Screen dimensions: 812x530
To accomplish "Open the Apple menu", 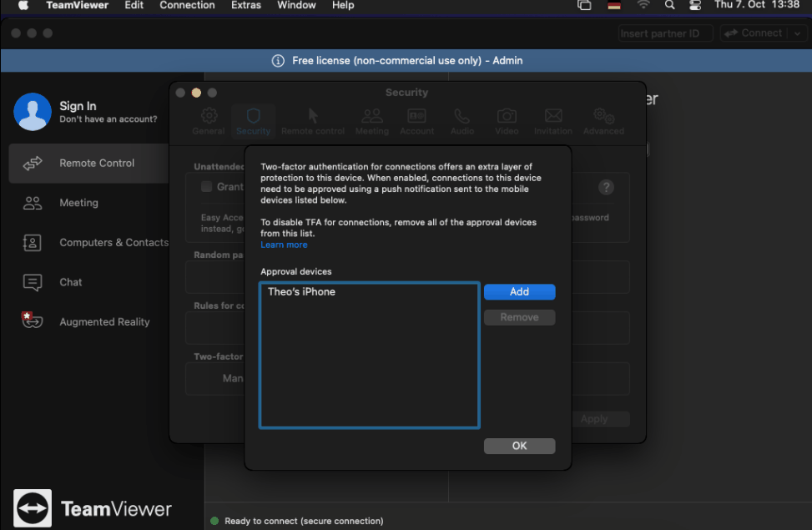I will (x=23, y=5).
